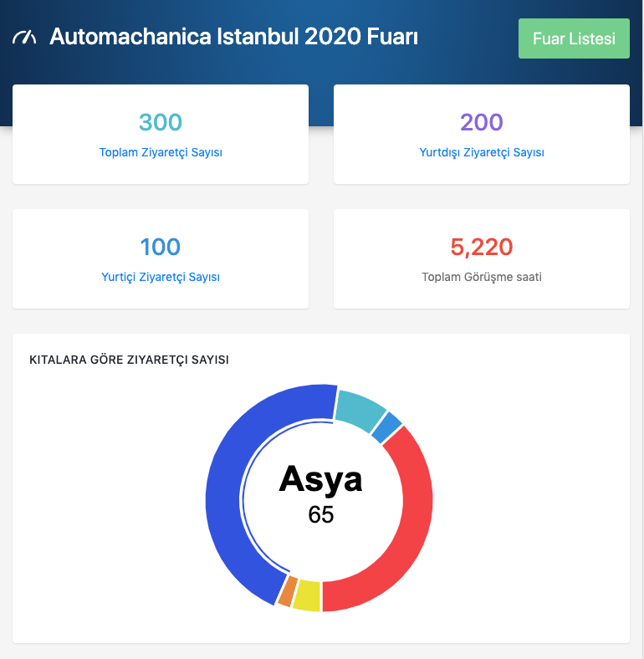This screenshot has height=659, width=644.
Task: Click the Kıtalara Göre Ziyaretçi Sayısı heading
Action: click(x=129, y=360)
